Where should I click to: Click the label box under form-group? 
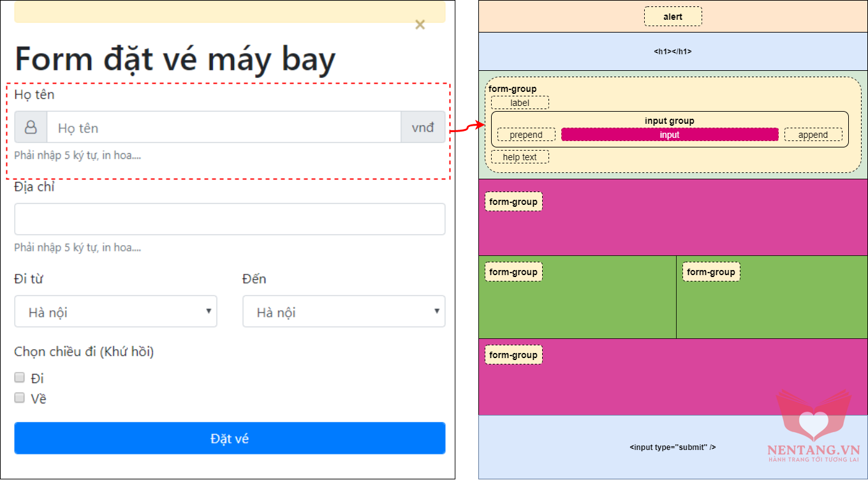520,103
